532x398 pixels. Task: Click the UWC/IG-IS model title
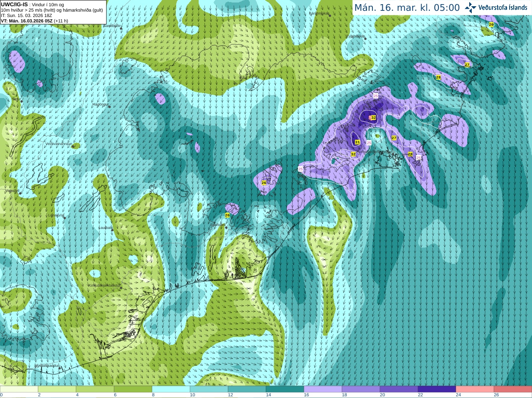pyautogui.click(x=14, y=4)
